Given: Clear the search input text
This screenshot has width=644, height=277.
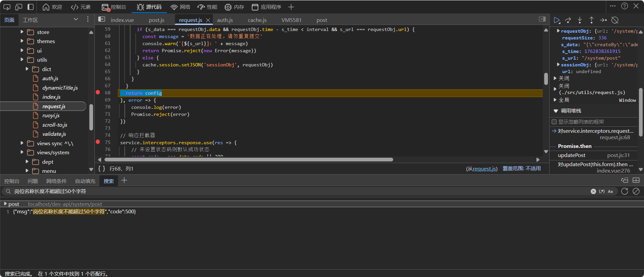Looking at the screenshot, I should pyautogui.click(x=593, y=191).
